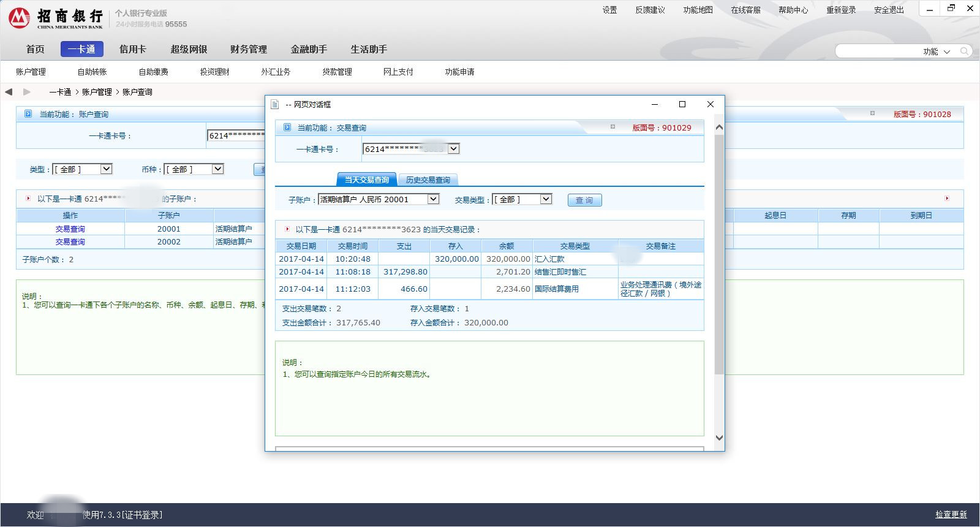Click 检查更新 link in status bar
Viewport: 980px width, 527px height.
click(x=951, y=515)
